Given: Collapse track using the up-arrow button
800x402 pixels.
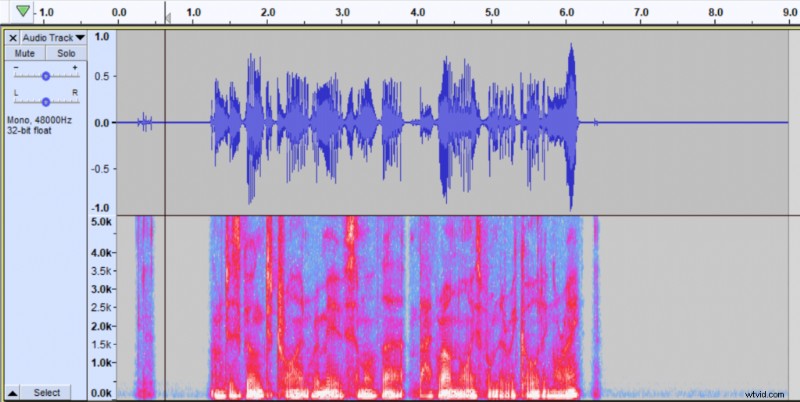Looking at the screenshot, I should tap(13, 393).
